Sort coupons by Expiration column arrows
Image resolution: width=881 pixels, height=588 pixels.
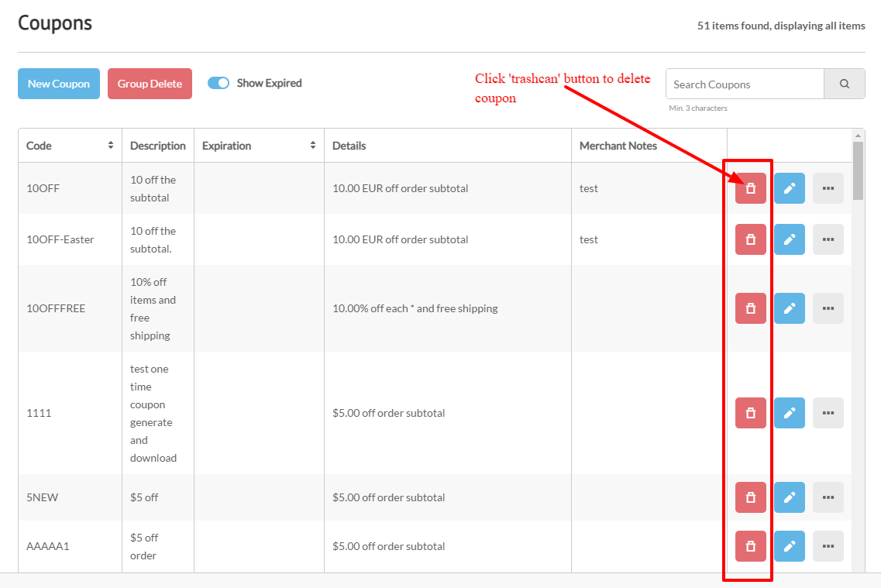(313, 146)
